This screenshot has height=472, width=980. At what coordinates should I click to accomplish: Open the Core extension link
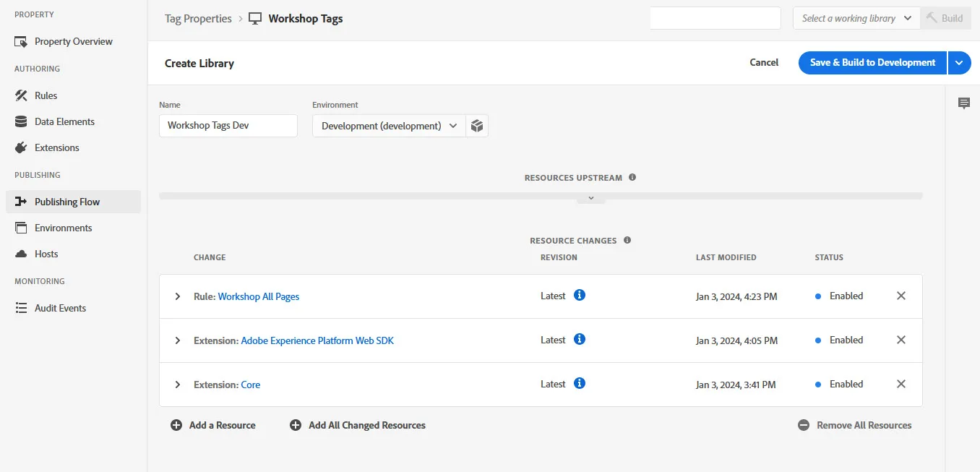click(251, 385)
